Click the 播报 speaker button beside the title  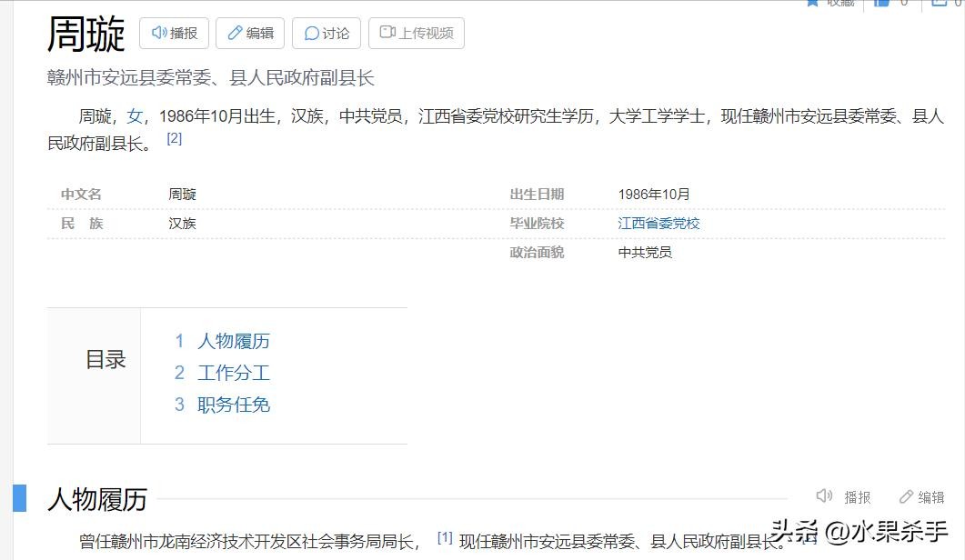pos(174,34)
